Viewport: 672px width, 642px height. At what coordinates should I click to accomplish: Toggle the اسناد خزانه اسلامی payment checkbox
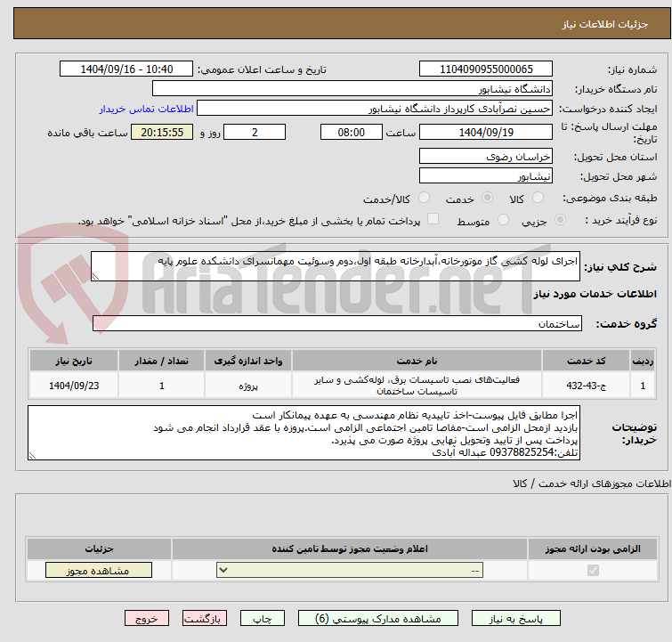[x=433, y=219]
